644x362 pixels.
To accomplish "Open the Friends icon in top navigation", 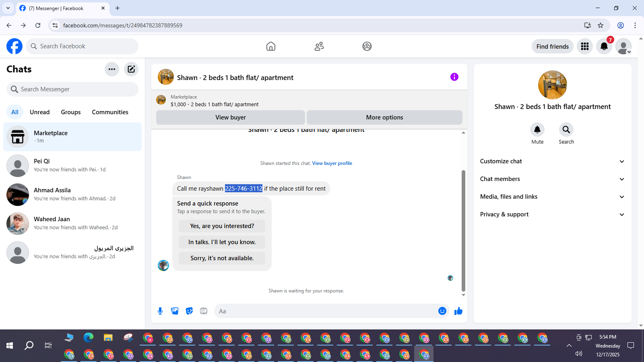I will pyautogui.click(x=319, y=46).
